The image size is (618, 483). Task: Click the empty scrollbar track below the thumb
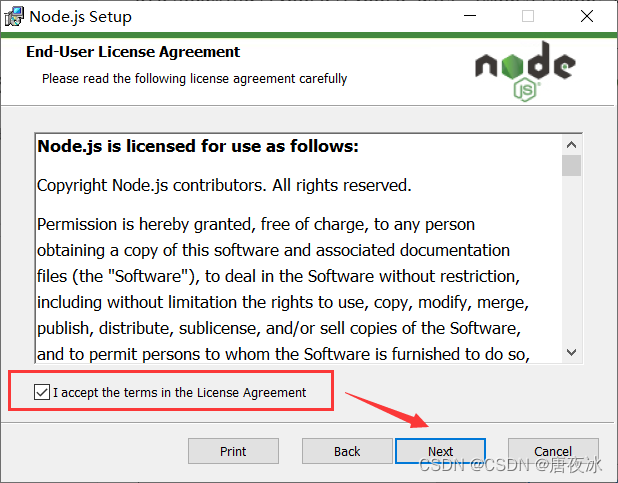pos(571,259)
